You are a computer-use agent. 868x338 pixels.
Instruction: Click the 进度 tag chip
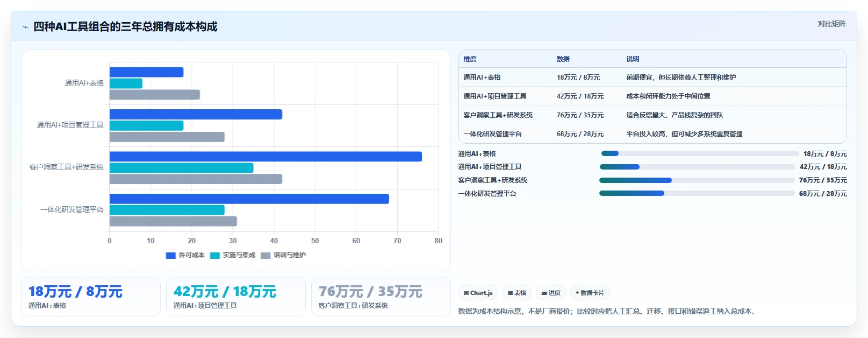(x=551, y=293)
